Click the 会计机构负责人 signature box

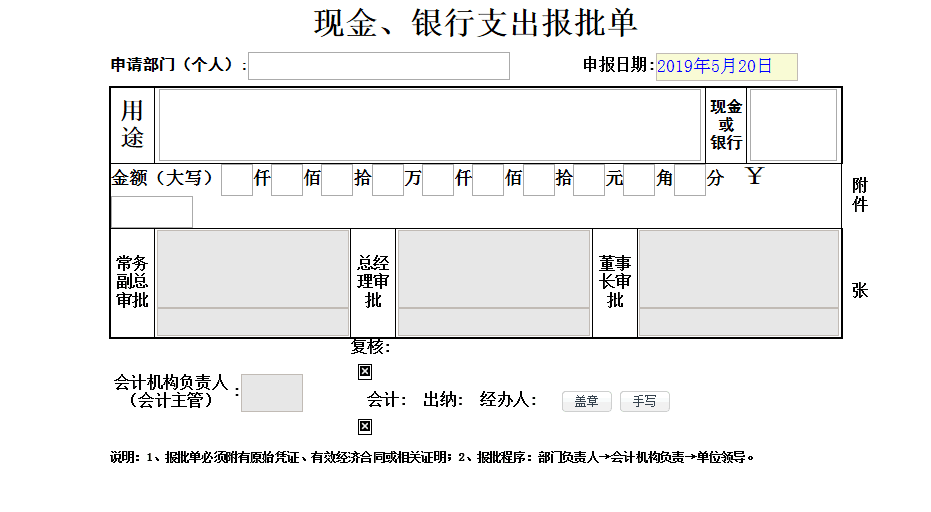tap(272, 393)
